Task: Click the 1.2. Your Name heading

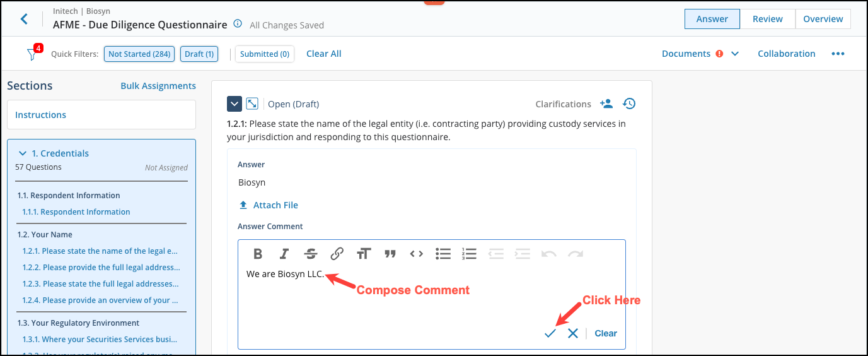Action: tap(45, 235)
